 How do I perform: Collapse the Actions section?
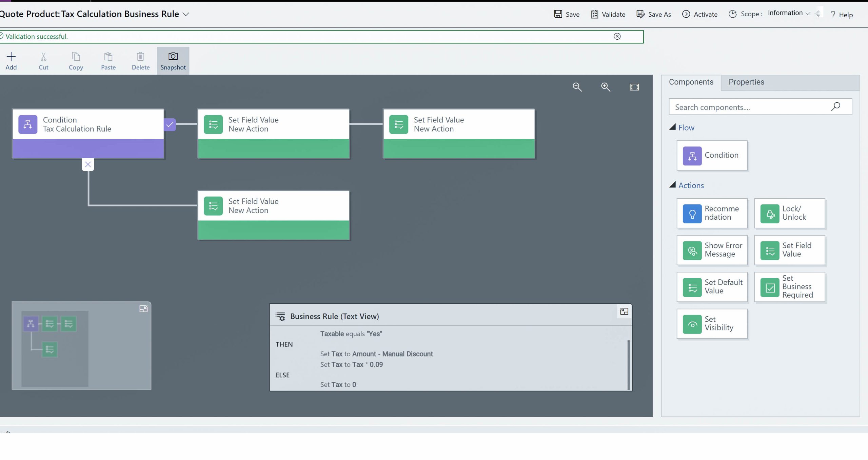[672, 185]
